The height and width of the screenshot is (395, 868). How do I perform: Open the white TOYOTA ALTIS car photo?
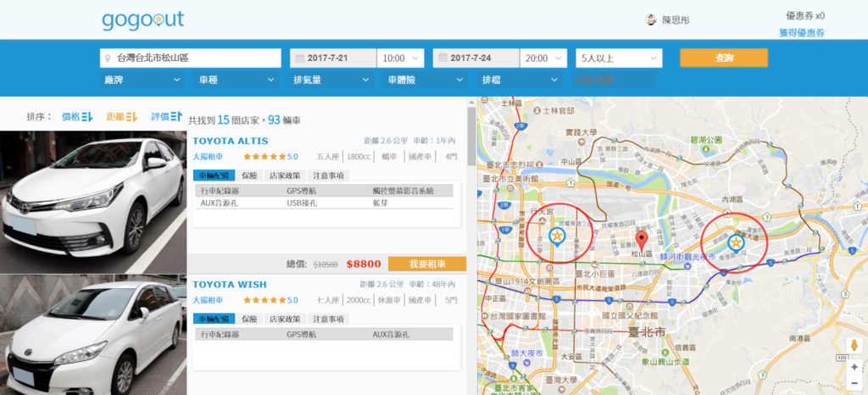click(x=93, y=202)
